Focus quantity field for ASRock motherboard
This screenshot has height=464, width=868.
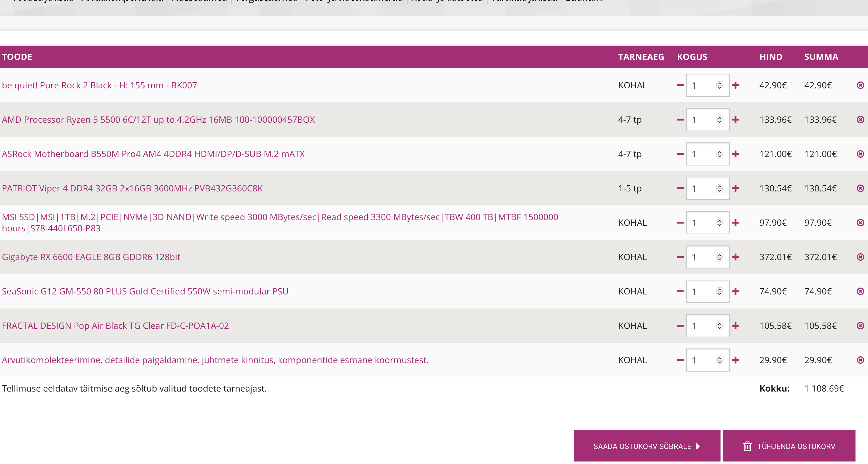pyautogui.click(x=708, y=154)
